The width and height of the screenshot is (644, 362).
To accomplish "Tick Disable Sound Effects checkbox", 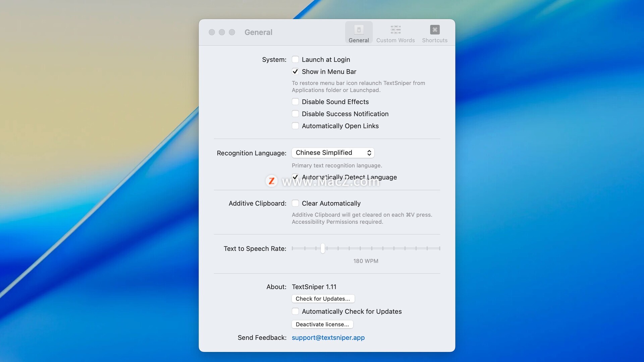I will click(295, 102).
